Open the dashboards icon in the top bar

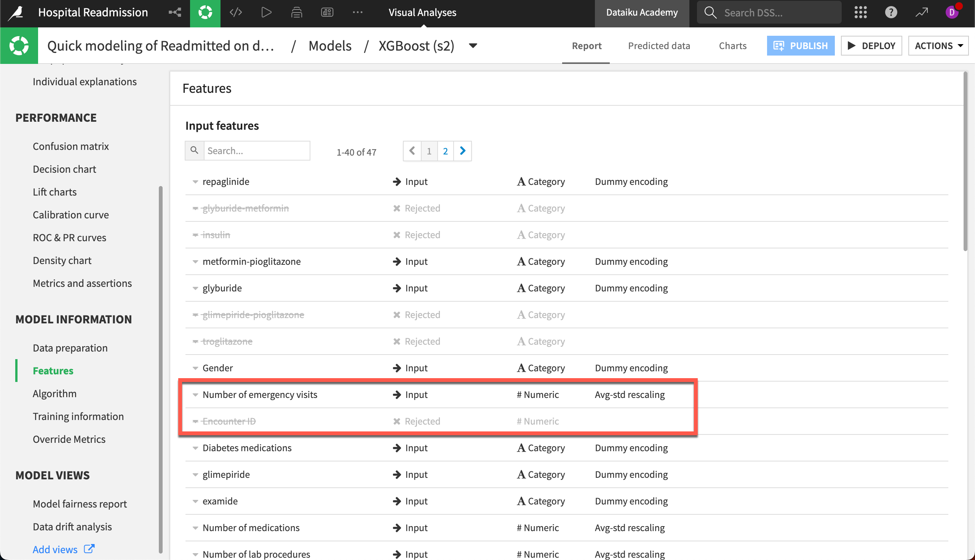pyautogui.click(x=327, y=12)
